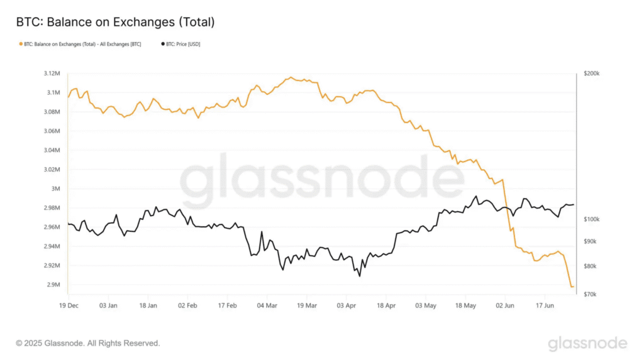The image size is (644, 362).
Task: Click the Glassnode copyright notice text
Action: [x=88, y=343]
